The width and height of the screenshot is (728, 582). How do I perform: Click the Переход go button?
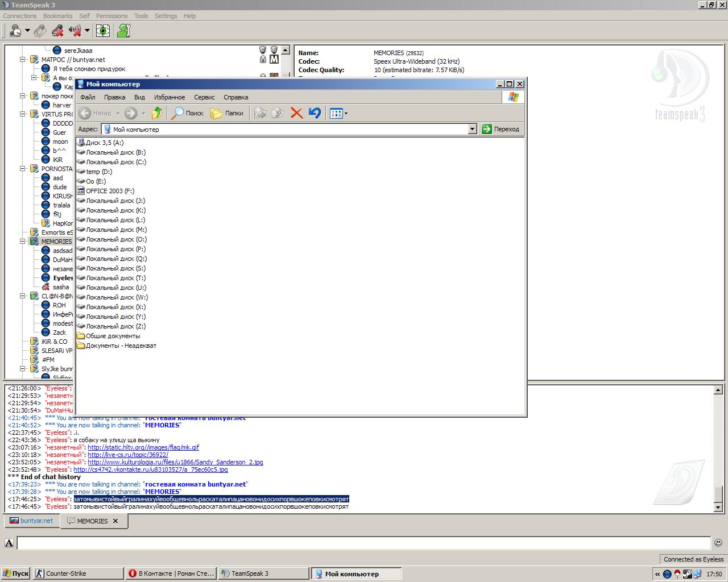tap(500, 129)
